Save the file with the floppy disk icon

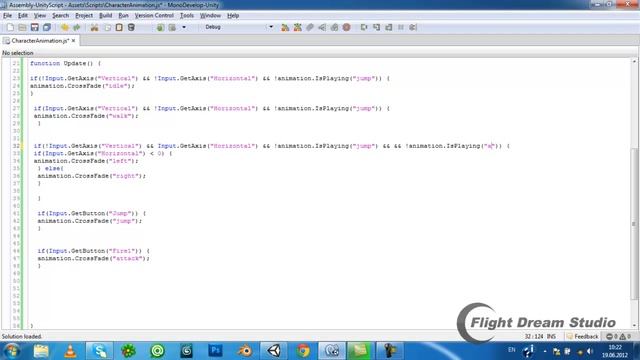(x=35, y=27)
